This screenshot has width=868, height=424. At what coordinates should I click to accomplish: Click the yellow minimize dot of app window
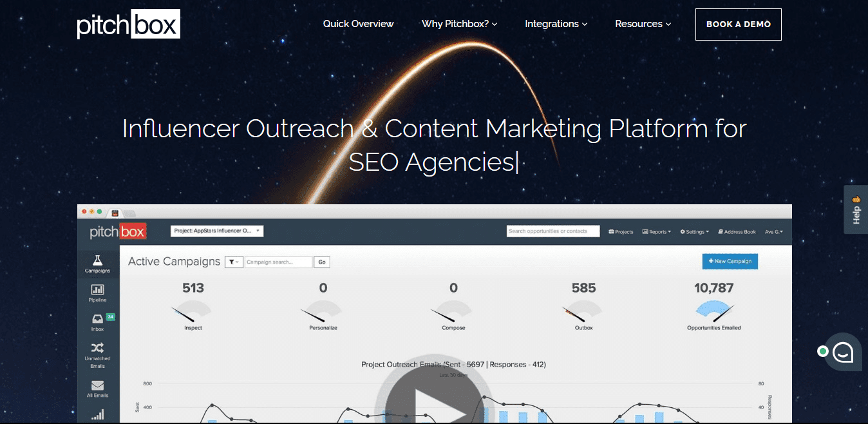(x=92, y=211)
